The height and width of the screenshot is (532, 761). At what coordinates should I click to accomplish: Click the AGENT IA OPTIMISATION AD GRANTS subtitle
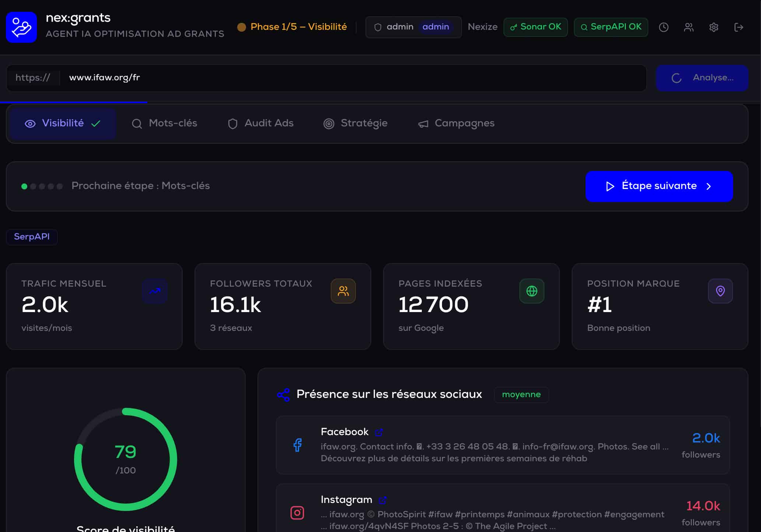tap(135, 34)
